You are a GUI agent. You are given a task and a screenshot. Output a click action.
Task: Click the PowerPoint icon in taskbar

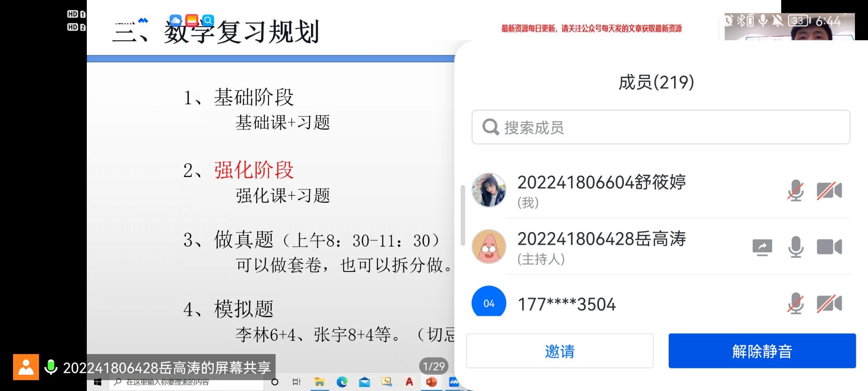click(x=431, y=382)
